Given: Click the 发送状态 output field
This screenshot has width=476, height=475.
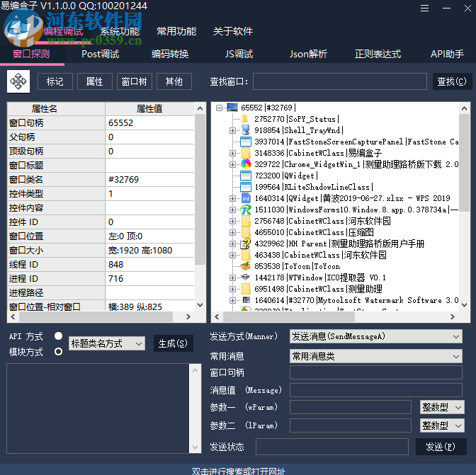Looking at the screenshot, I should coord(332,447).
